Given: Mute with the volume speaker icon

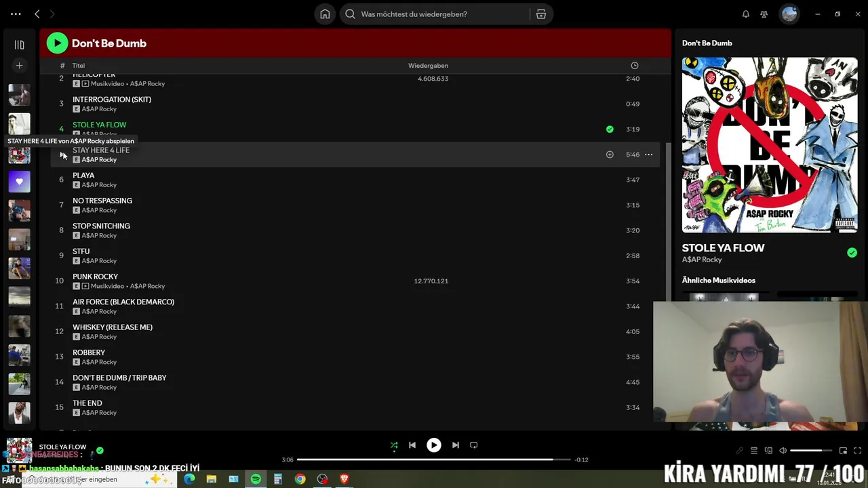Looking at the screenshot, I should 783,451.
